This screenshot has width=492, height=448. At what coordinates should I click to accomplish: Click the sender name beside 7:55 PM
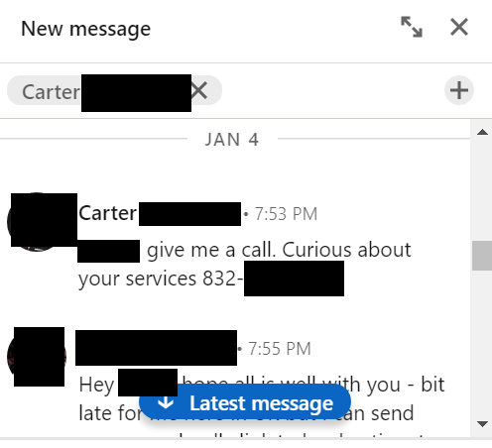[156, 348]
